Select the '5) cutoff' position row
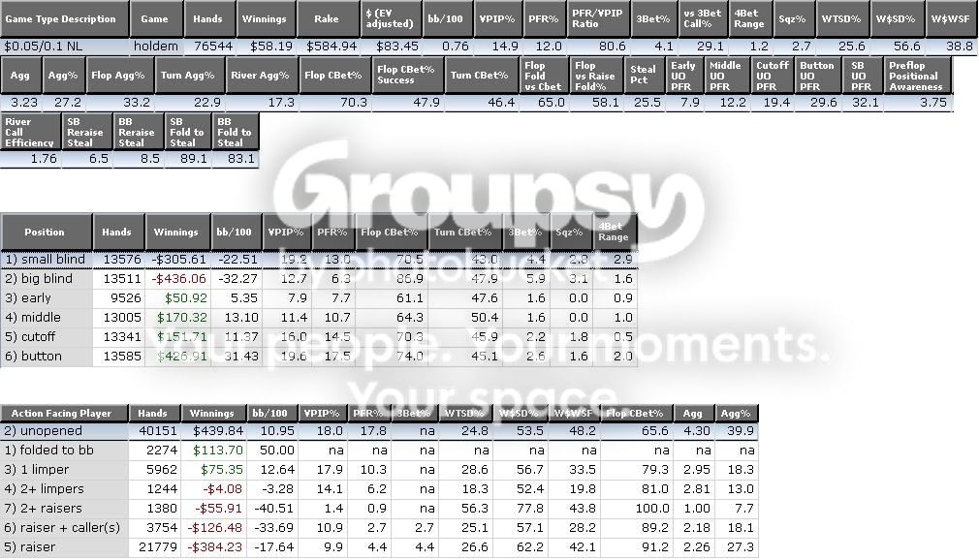The image size is (979, 560). pos(319,336)
